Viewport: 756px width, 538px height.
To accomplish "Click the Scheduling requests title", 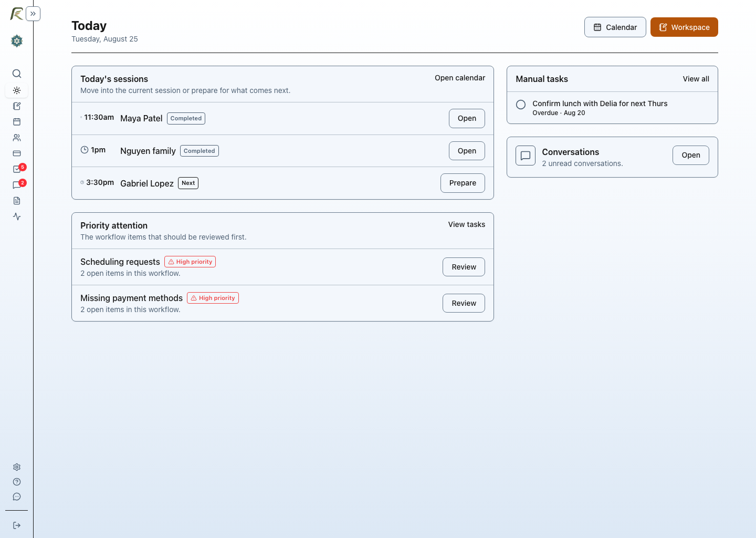I will [120, 262].
